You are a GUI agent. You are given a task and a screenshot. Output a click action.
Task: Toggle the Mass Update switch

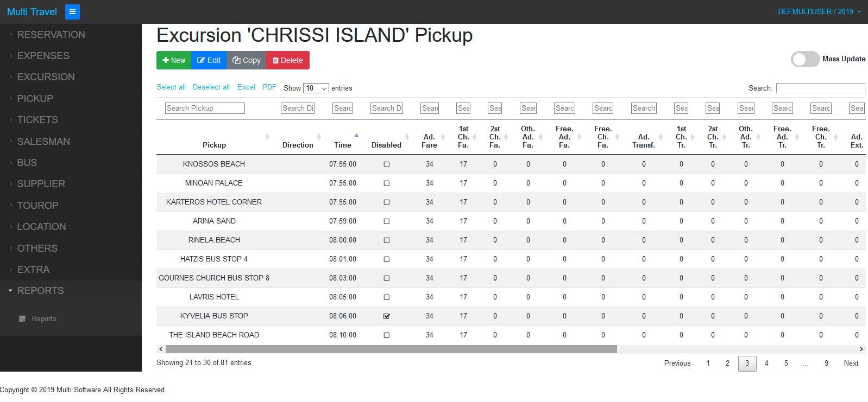[805, 59]
